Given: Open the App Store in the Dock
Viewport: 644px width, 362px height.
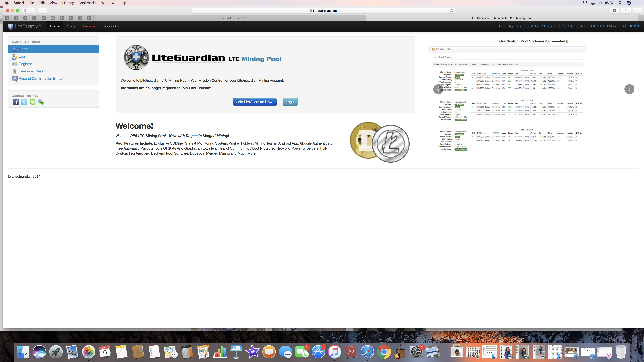Looking at the screenshot, I should (x=318, y=352).
